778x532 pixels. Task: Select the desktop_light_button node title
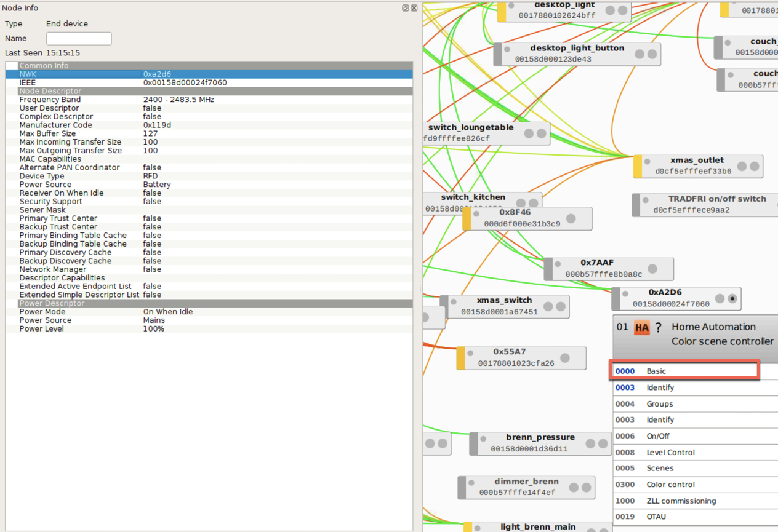pos(577,48)
